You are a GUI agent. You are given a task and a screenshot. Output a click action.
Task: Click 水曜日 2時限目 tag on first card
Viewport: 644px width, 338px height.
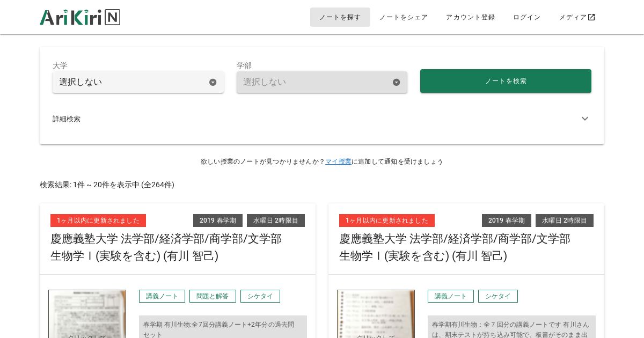point(276,221)
